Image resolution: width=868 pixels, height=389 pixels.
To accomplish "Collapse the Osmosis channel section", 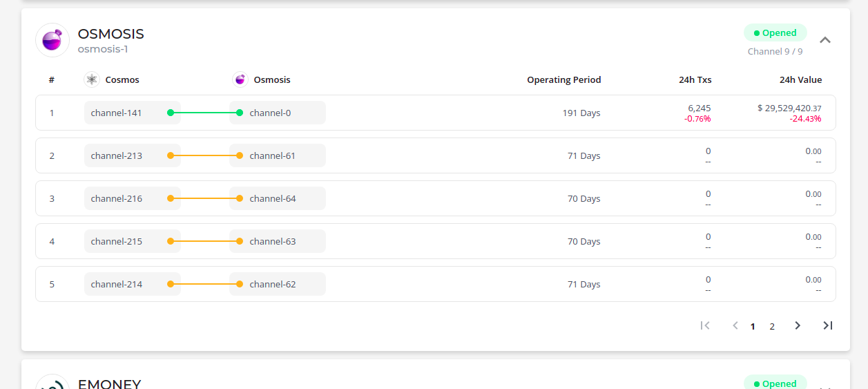I will coord(825,40).
